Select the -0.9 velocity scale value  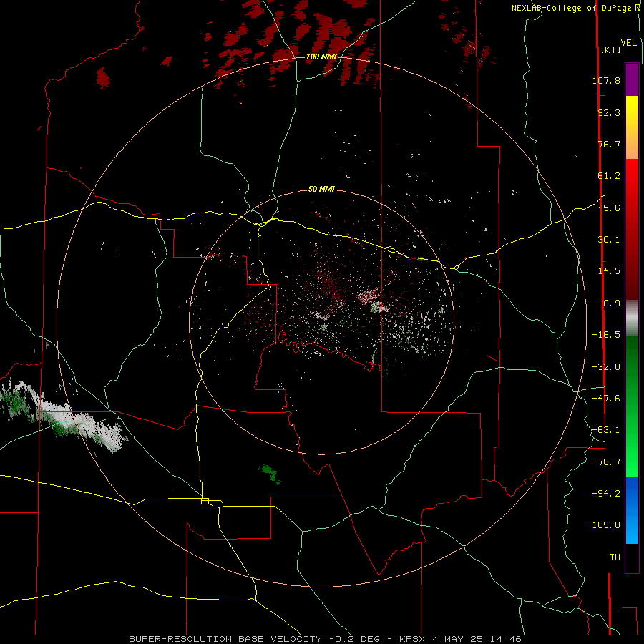(609, 303)
